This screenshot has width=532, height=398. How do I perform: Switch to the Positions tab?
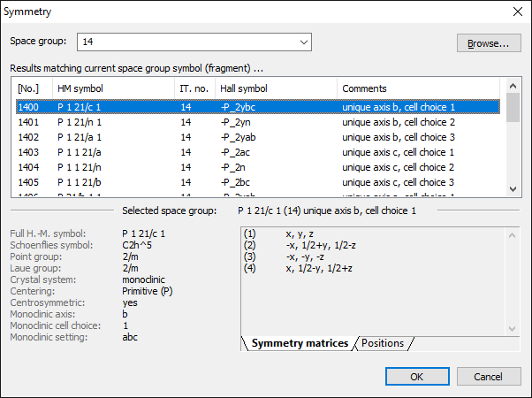383,343
